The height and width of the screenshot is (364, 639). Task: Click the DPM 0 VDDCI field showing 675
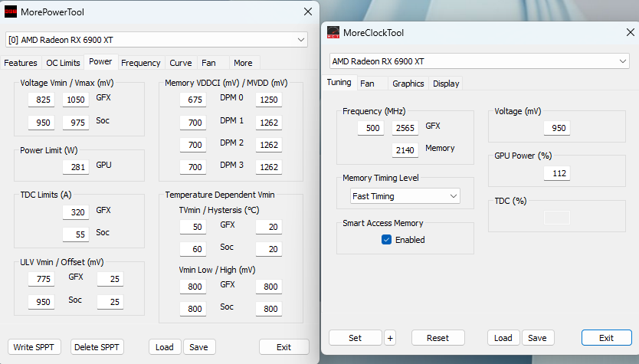(x=193, y=100)
